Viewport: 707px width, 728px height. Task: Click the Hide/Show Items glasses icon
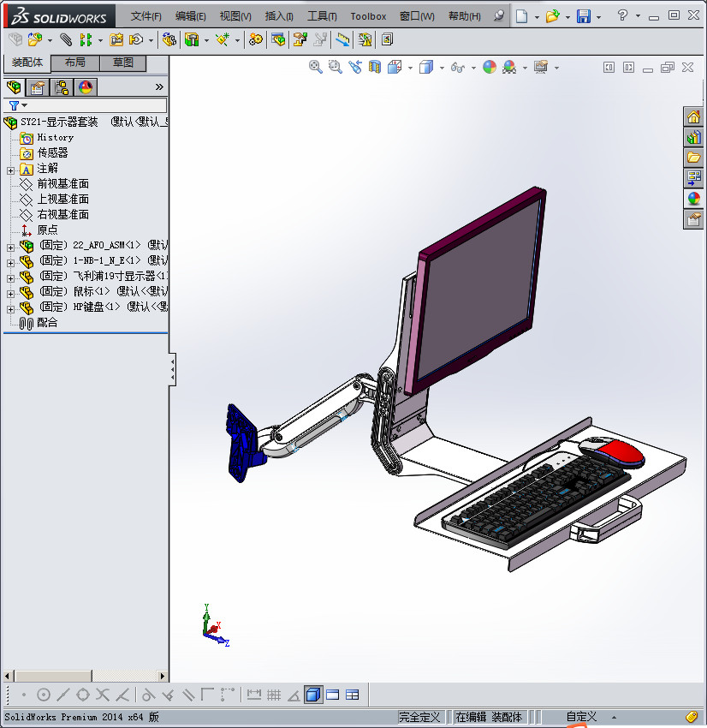[458, 68]
